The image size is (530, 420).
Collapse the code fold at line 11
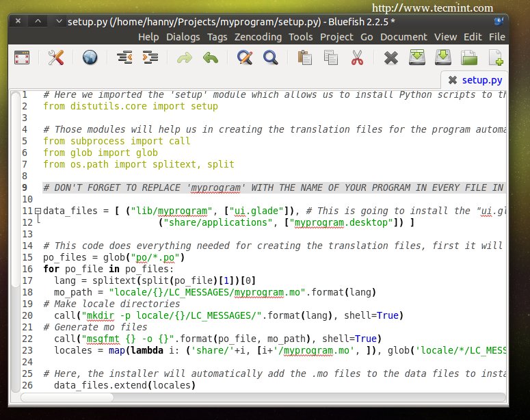pyautogui.click(x=37, y=211)
